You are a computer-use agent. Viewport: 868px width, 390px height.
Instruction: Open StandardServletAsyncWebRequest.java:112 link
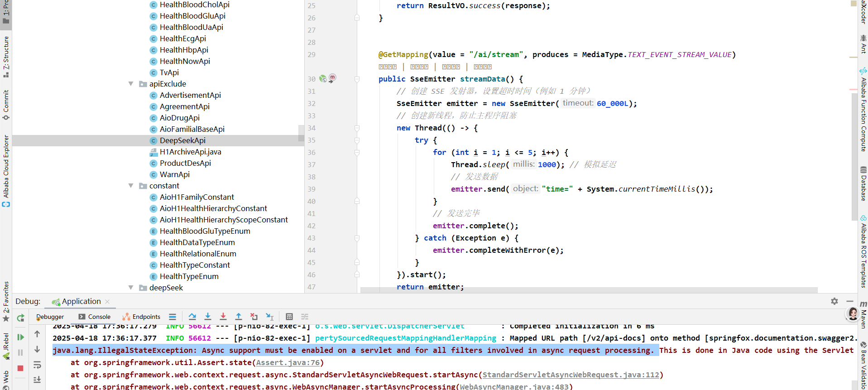point(571,375)
